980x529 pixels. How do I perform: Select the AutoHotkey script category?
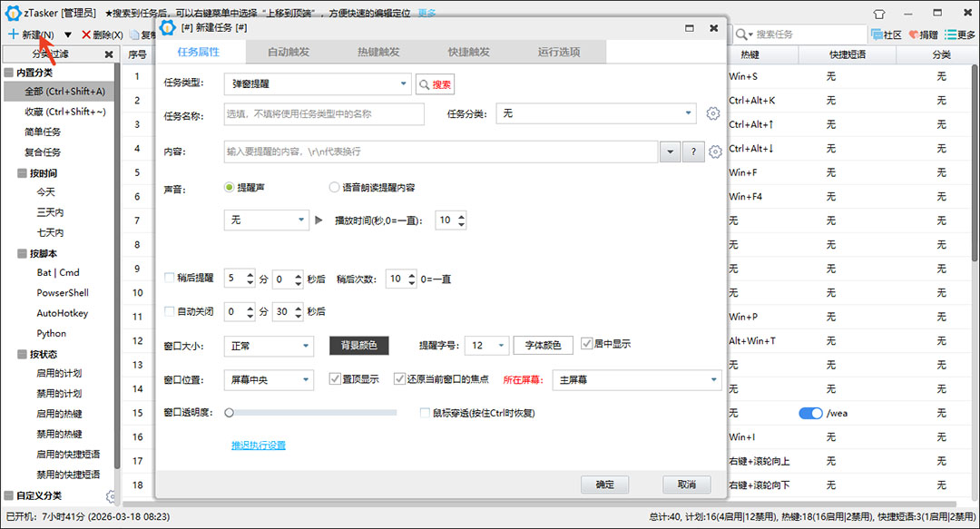point(63,313)
